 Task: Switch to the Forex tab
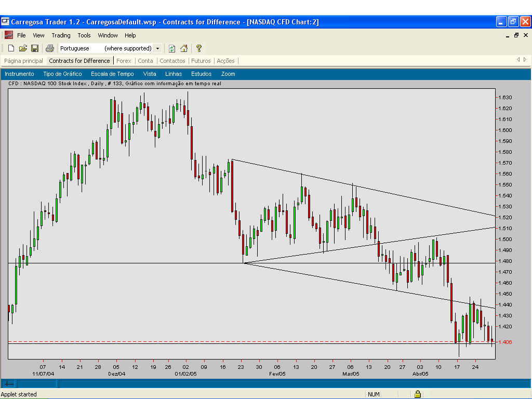(124, 61)
